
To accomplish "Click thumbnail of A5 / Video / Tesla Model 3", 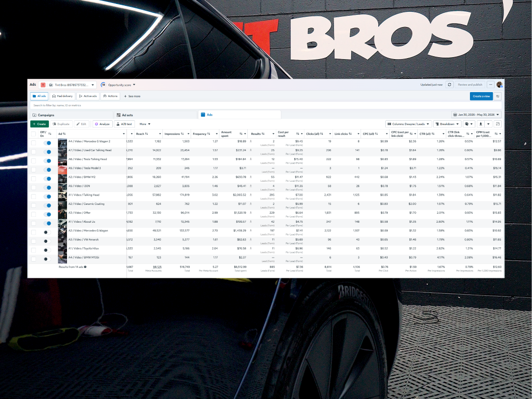I will tap(63, 169).
